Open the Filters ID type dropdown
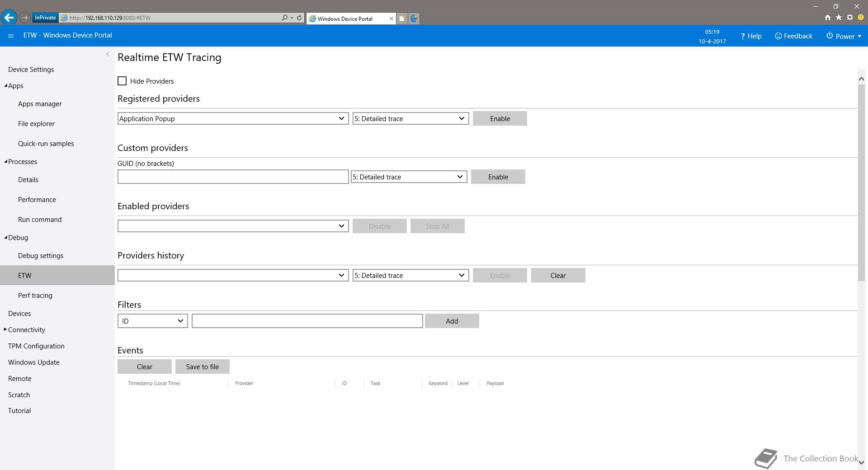868x470 pixels. [152, 321]
